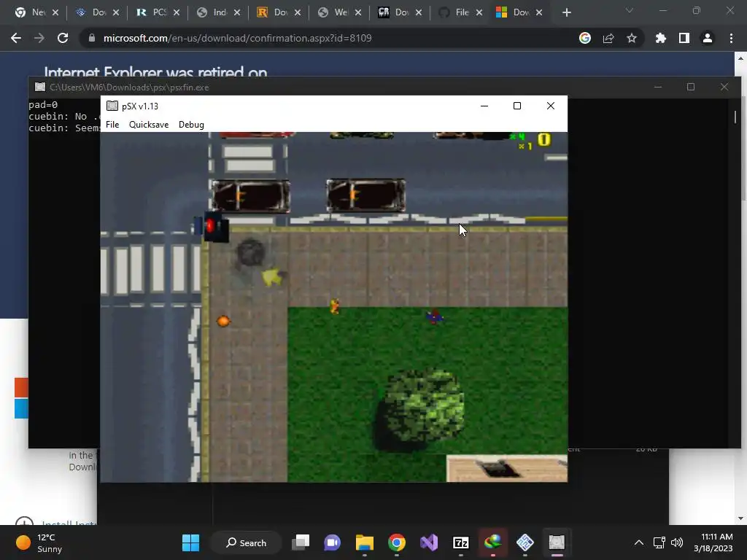Open File Explorer from taskbar

[x=365, y=542]
